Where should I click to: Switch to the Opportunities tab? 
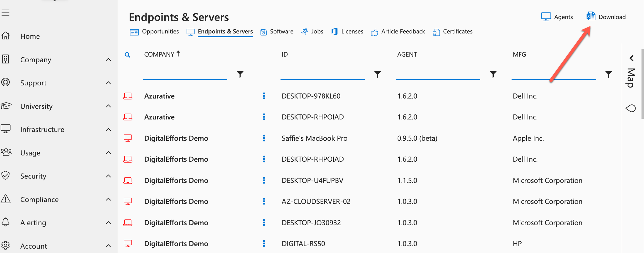point(154,32)
